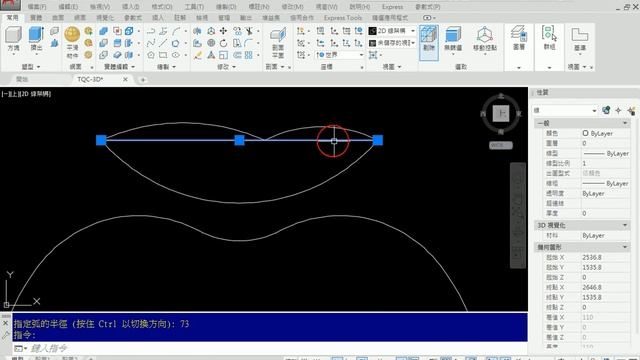Open the Express menu
The width and height of the screenshot is (640, 360).
click(392, 7)
